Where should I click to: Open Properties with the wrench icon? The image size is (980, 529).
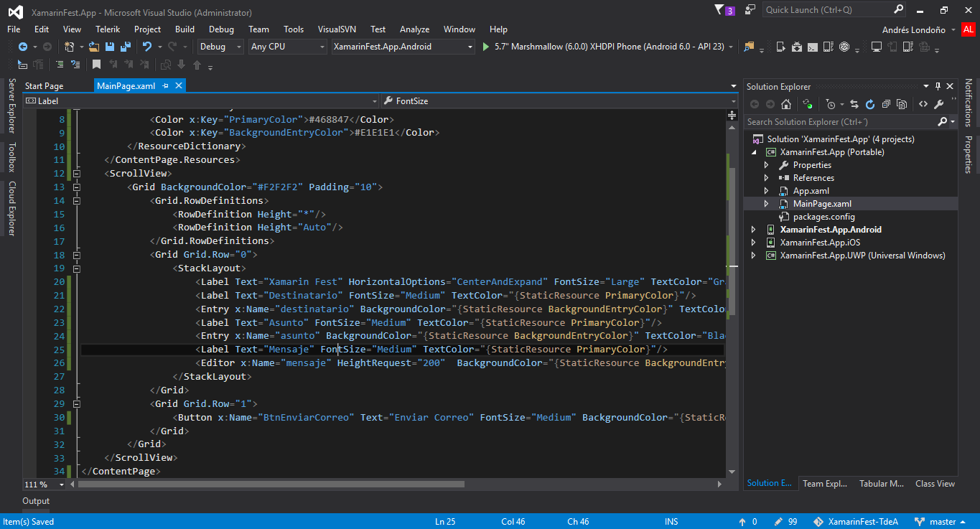(x=938, y=104)
